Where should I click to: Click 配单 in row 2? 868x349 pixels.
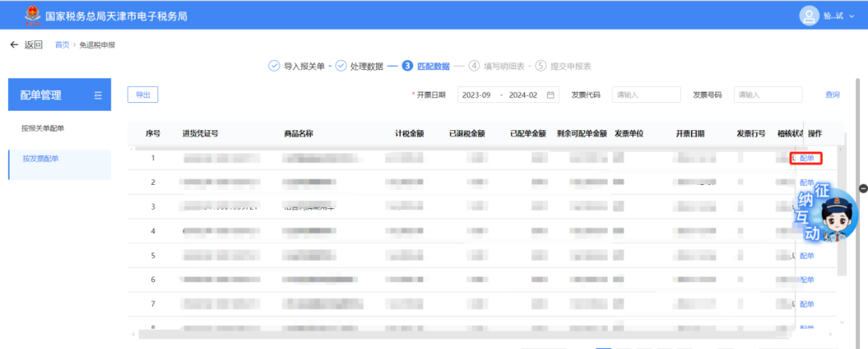coord(807,183)
